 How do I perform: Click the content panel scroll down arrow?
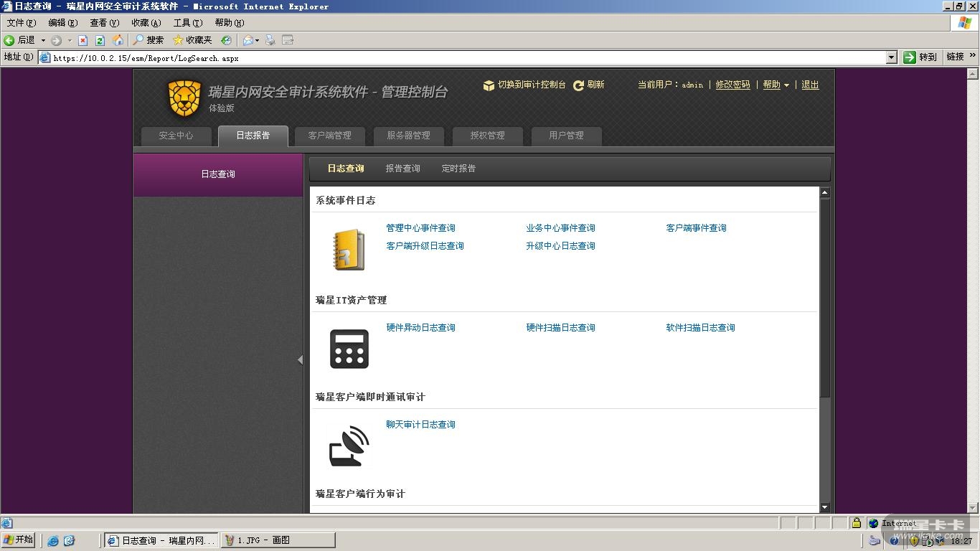(824, 507)
